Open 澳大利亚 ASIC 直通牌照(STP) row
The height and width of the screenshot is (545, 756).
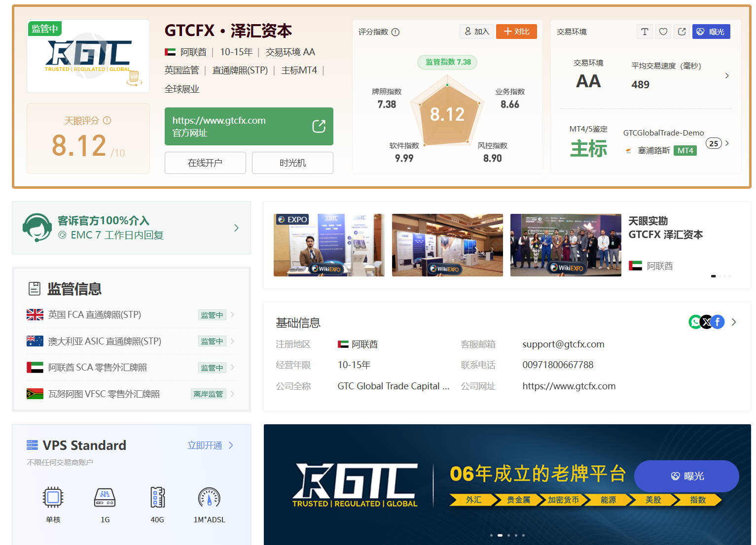tap(131, 341)
